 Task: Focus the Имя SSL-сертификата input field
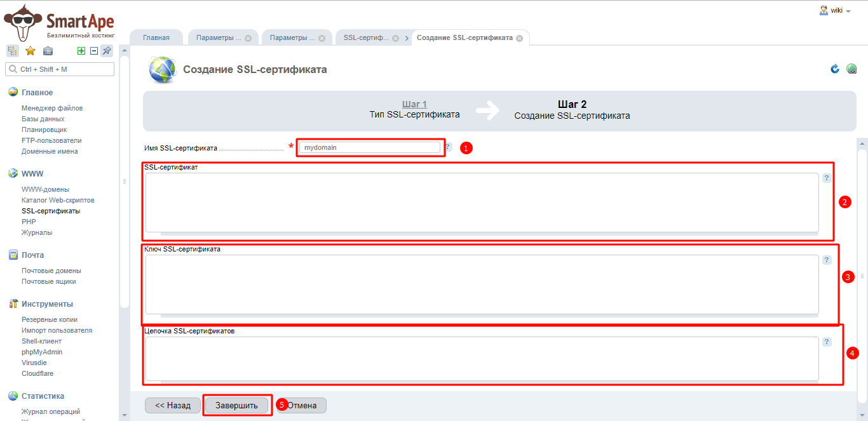tap(370, 147)
